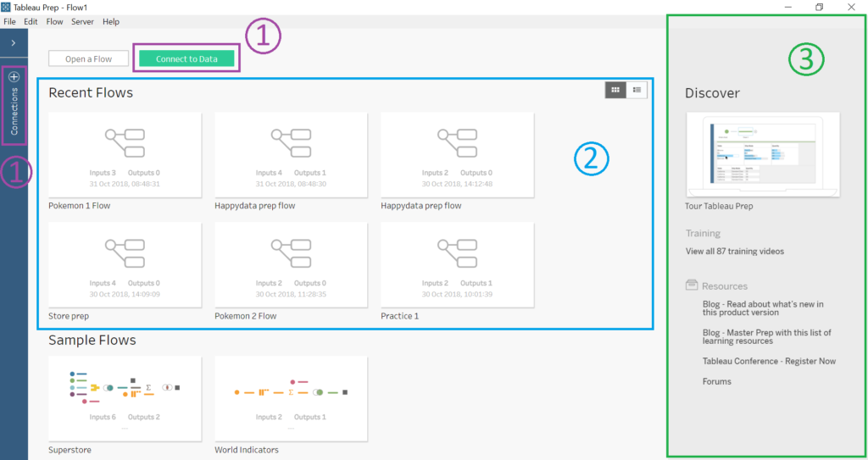Click the Tour Tableau Prep thumbnail

pyautogui.click(x=763, y=154)
